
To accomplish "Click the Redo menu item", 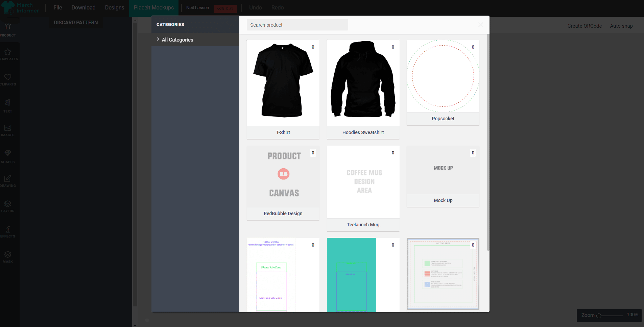I will pos(278,7).
